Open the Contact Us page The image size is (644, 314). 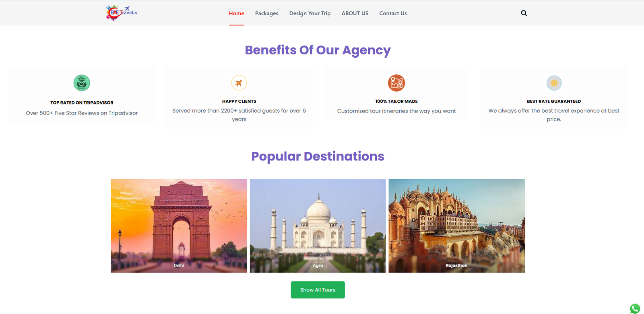click(393, 13)
